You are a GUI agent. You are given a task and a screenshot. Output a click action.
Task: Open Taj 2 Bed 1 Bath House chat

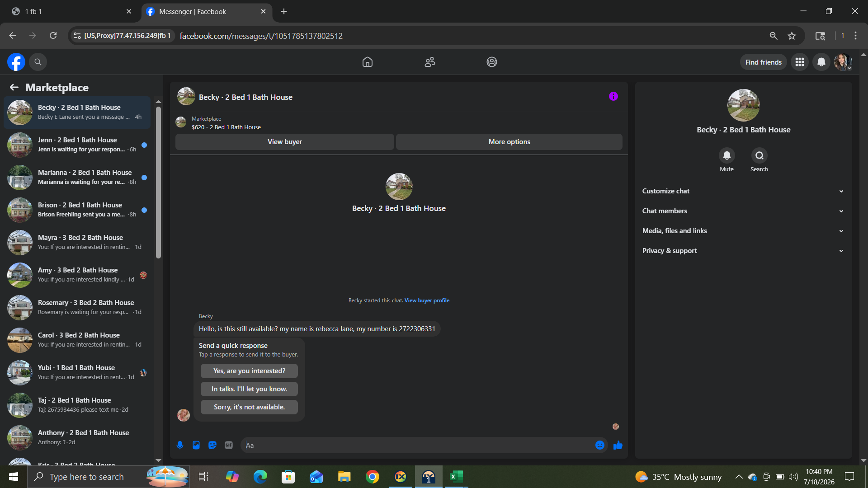pyautogui.click(x=77, y=405)
